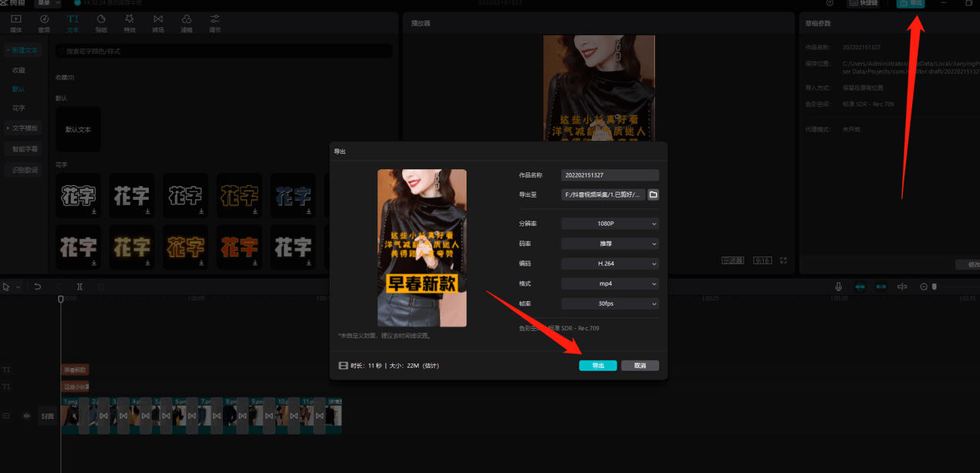The width and height of the screenshot is (980, 473).
Task: Click the selection pointer tool in timeline
Action: click(6, 287)
